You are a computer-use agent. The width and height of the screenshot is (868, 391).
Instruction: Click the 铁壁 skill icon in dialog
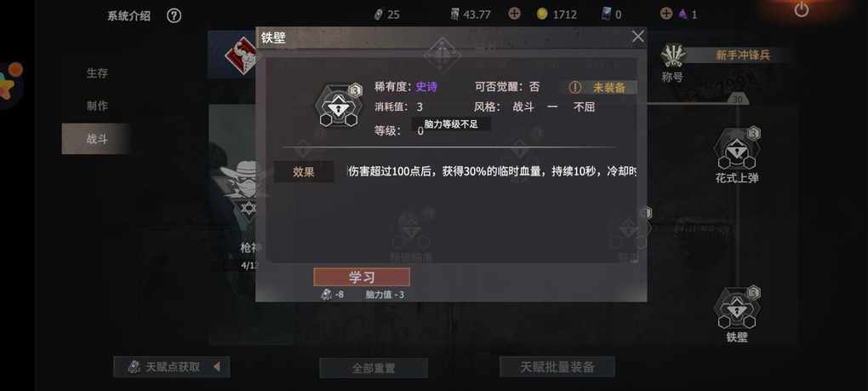pyautogui.click(x=338, y=106)
